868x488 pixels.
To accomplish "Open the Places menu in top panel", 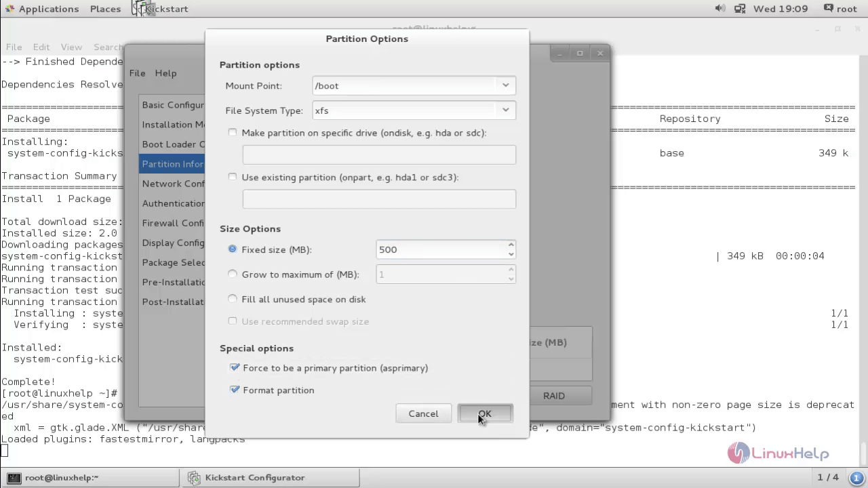I will 105,9.
